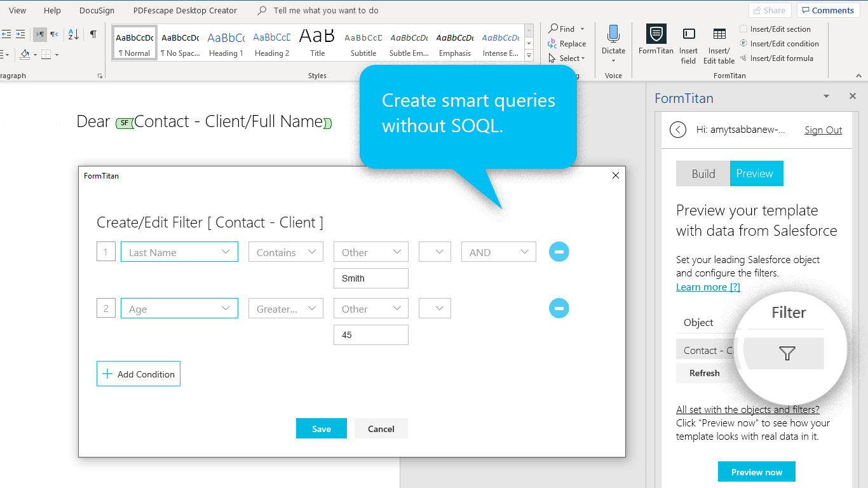Open the Contains operator dropdown
This screenshot has height=488, width=868.
[286, 252]
